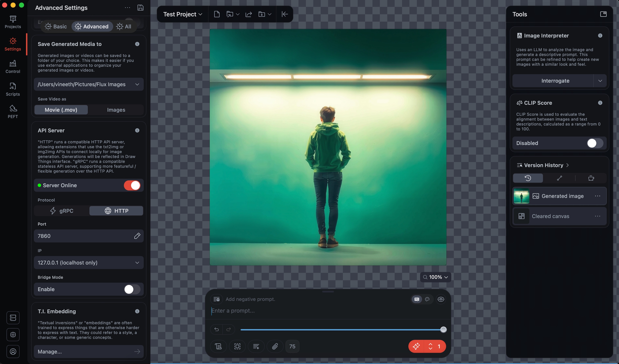Open the Scripts panel in sidebar

click(x=13, y=89)
